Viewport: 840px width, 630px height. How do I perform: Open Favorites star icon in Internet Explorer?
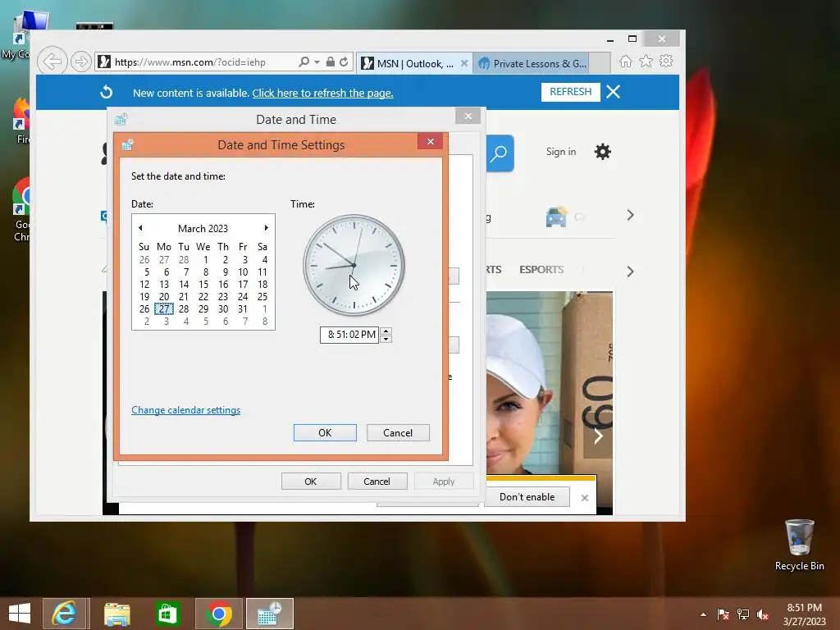pos(646,61)
